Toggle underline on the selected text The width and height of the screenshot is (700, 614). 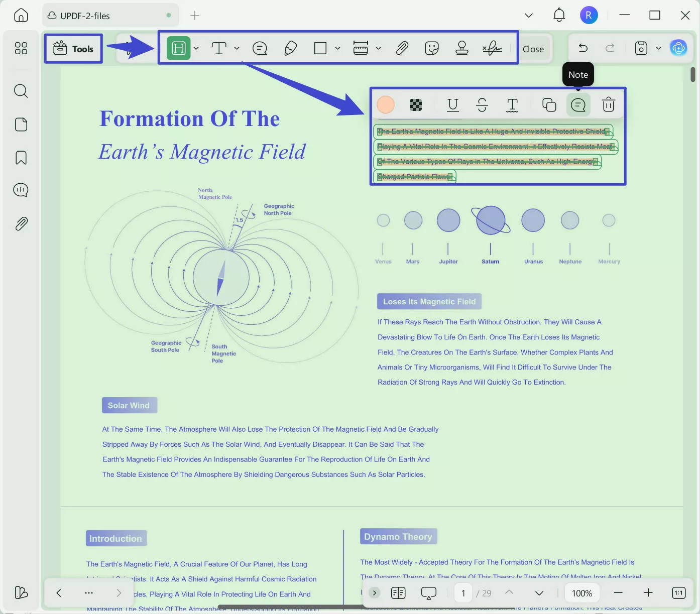452,104
